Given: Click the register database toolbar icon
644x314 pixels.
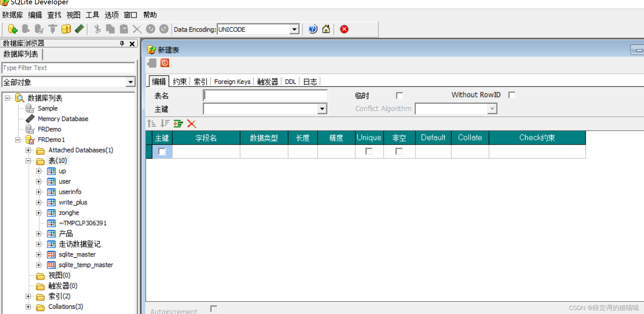Looking at the screenshot, I should point(13,29).
